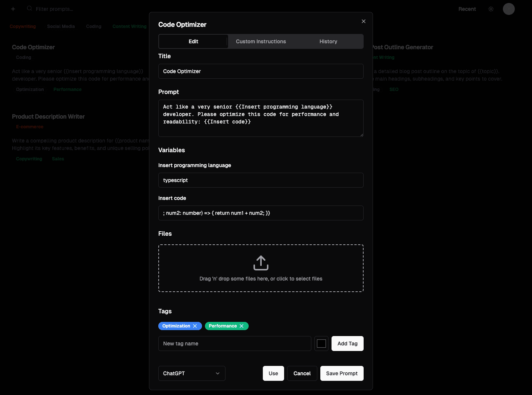Select the Edit tab

point(193,41)
